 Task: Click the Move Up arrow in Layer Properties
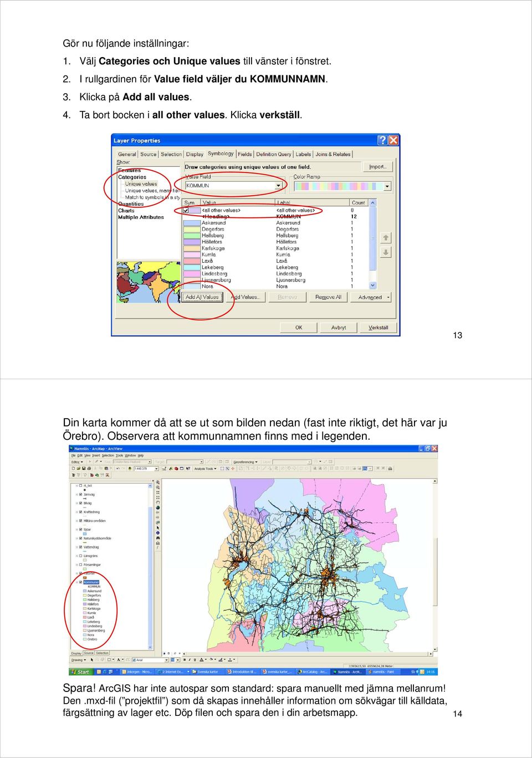pyautogui.click(x=386, y=238)
